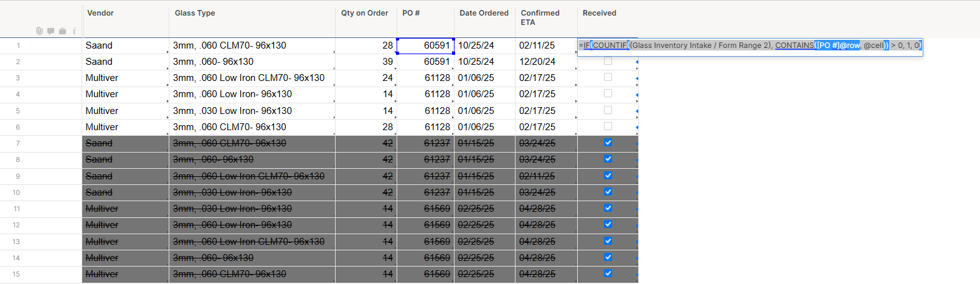
Task: Click the Confirmed ETA cell '12/20/24'
Action: point(547,62)
